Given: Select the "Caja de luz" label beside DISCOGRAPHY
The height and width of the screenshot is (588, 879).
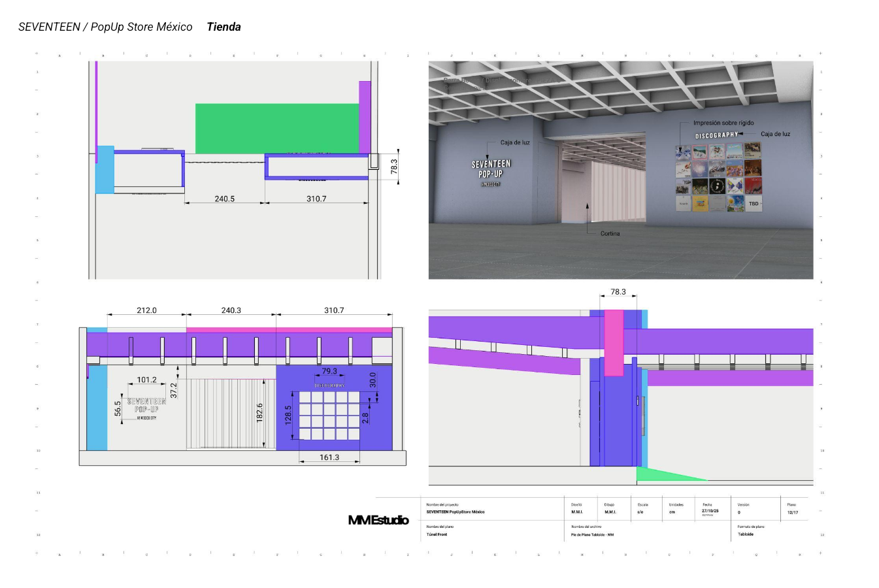Looking at the screenshot, I should pyautogui.click(x=775, y=134).
